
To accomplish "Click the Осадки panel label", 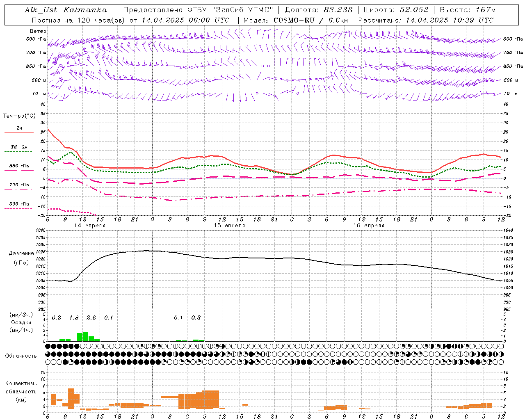I will [21, 322].
